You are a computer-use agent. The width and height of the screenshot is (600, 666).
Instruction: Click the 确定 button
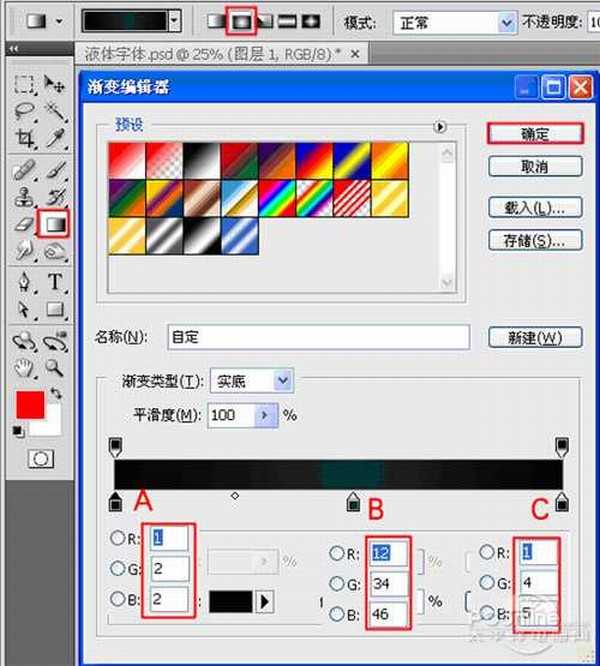tap(535, 134)
